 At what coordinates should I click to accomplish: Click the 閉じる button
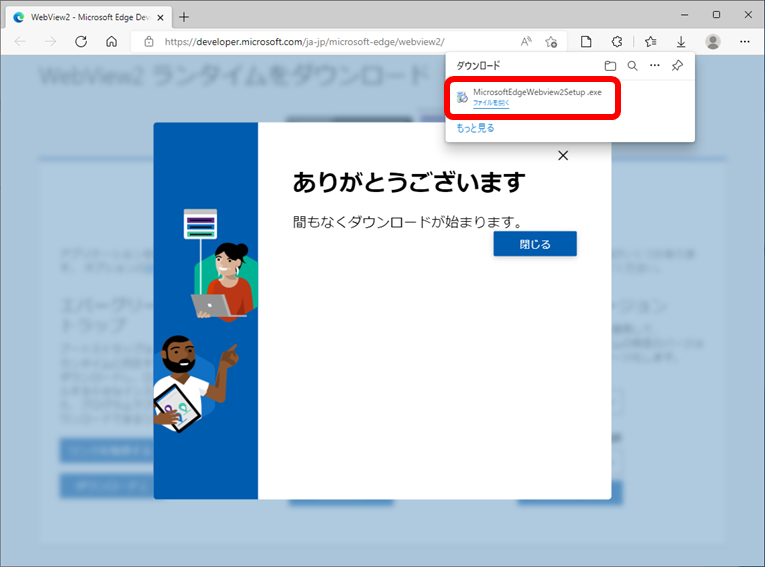click(x=535, y=243)
